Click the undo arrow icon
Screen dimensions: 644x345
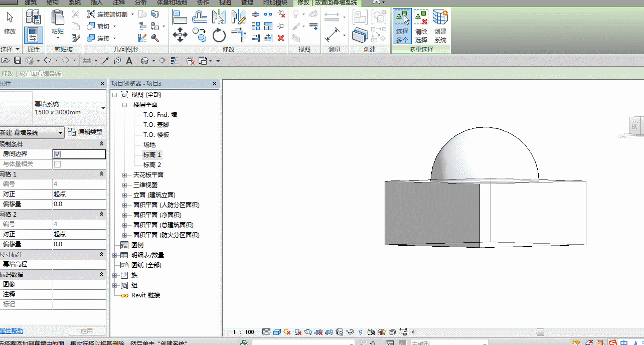(x=47, y=61)
